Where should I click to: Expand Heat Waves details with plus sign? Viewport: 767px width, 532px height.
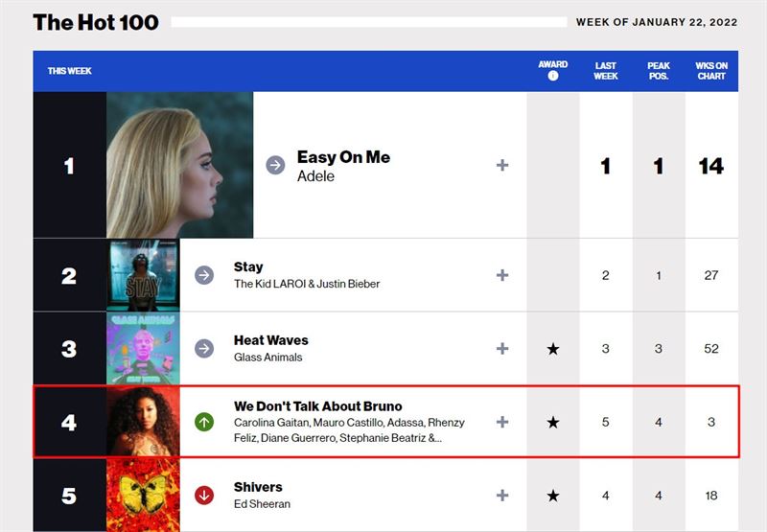(502, 349)
